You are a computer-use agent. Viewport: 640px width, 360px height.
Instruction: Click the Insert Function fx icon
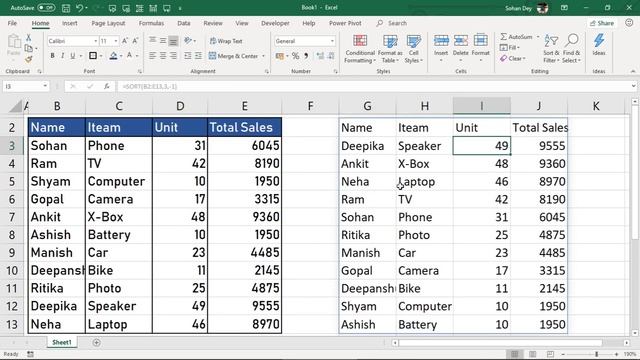[x=107, y=86]
